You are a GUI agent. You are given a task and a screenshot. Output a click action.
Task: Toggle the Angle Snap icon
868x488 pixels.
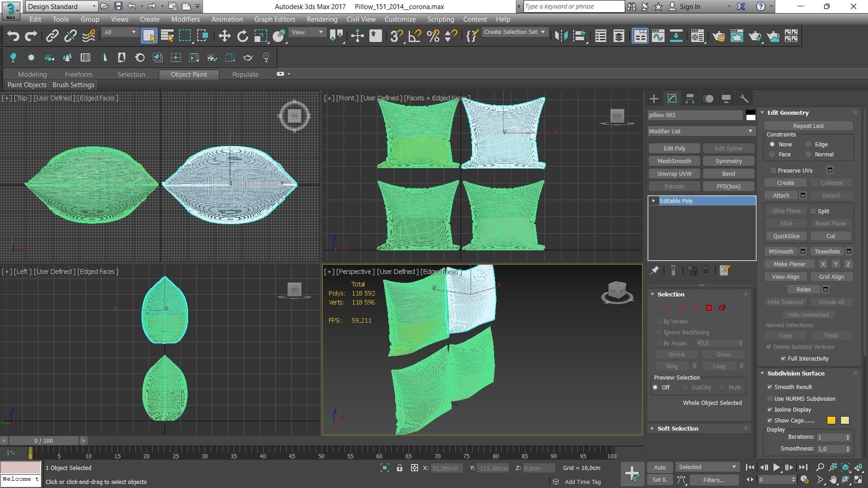(x=415, y=36)
